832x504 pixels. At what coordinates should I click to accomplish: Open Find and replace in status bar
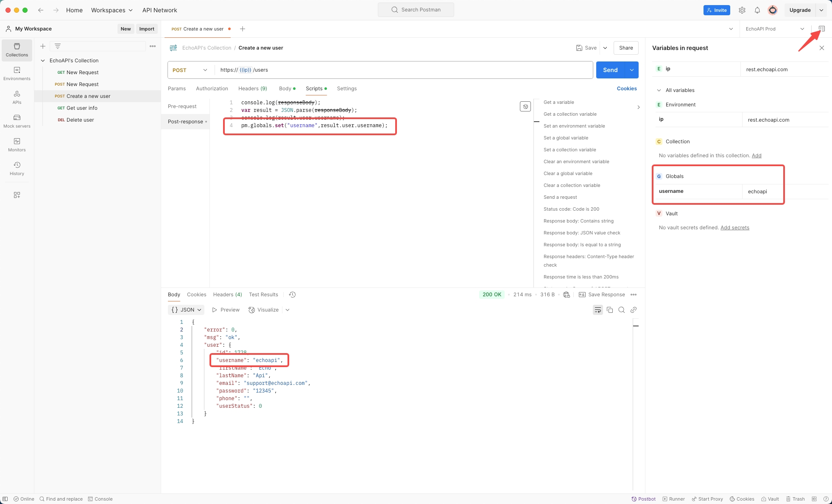click(x=61, y=499)
